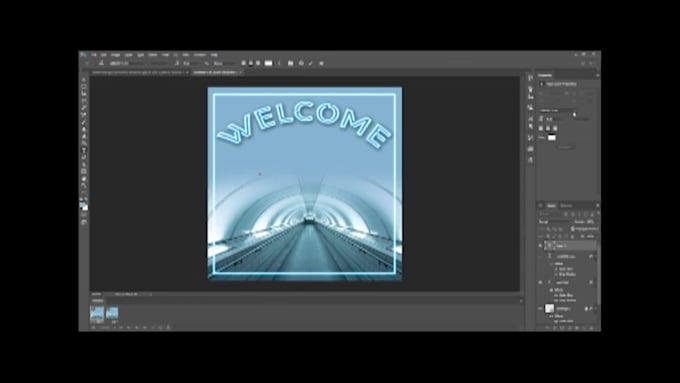Switch to the Channels tab beside Layers

click(566, 206)
